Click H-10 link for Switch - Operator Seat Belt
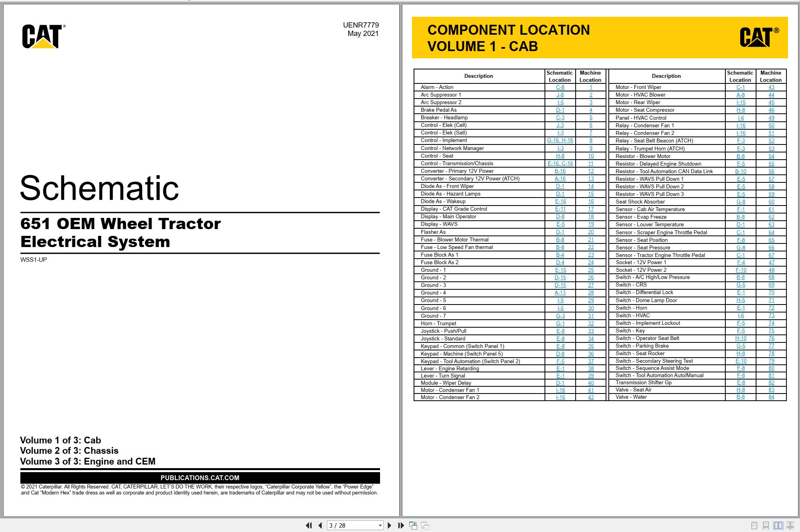Screen dimensions: 800x532 tap(741, 338)
